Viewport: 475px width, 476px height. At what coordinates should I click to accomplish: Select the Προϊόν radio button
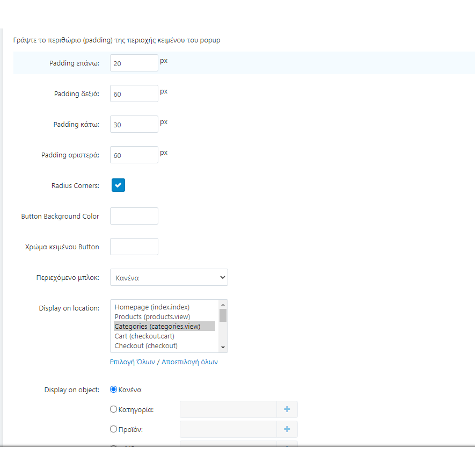113,429
